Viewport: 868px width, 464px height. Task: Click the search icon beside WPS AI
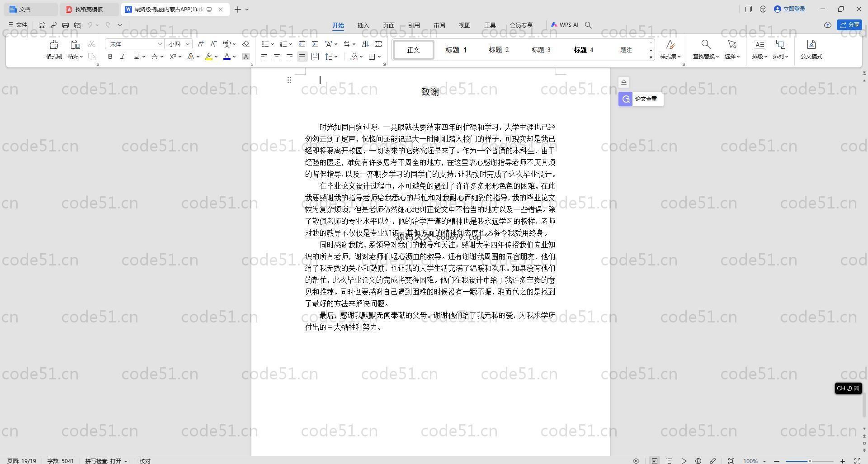pyautogui.click(x=588, y=25)
